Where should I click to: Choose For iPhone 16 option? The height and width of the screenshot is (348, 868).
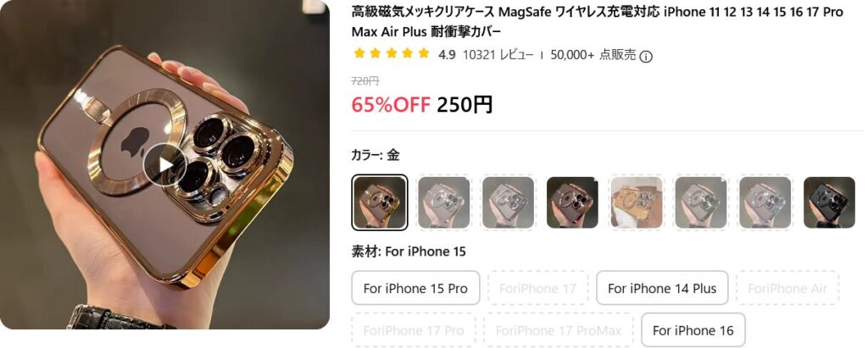click(x=693, y=330)
